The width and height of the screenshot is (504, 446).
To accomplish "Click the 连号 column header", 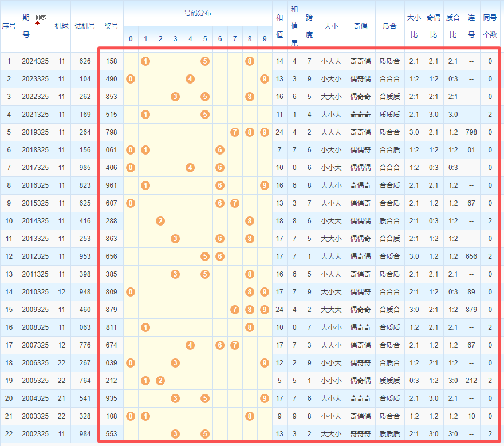I will click(x=471, y=26).
